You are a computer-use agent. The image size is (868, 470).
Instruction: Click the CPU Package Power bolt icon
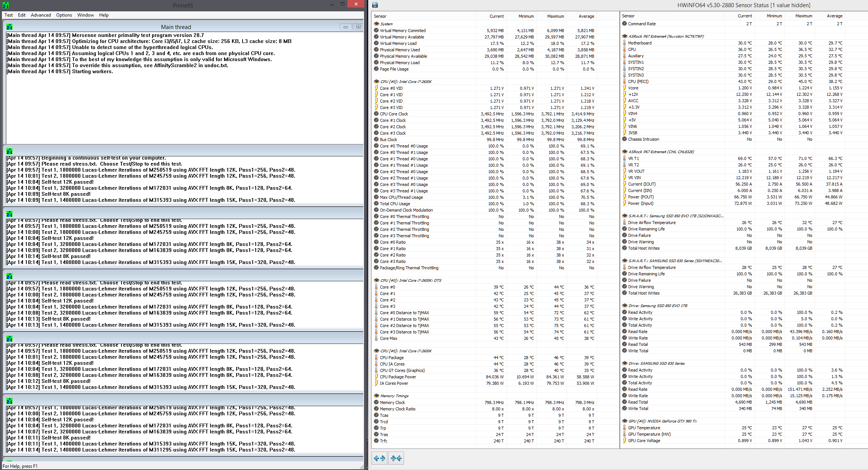click(376, 376)
